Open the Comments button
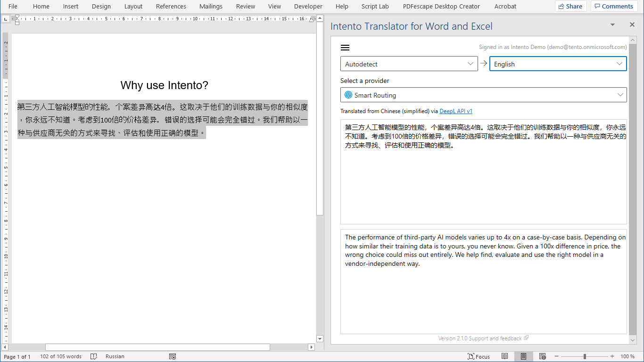Screen dimensions: 644x362 coord(613,6)
